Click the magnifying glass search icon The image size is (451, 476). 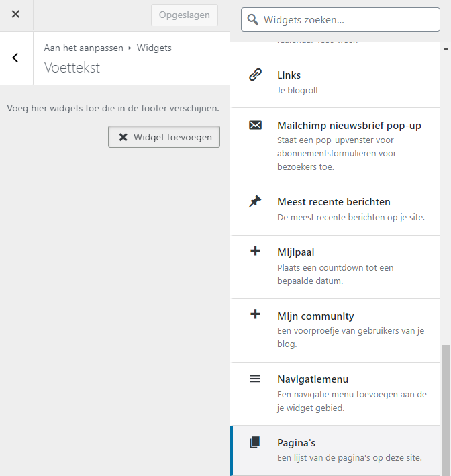coord(252,19)
